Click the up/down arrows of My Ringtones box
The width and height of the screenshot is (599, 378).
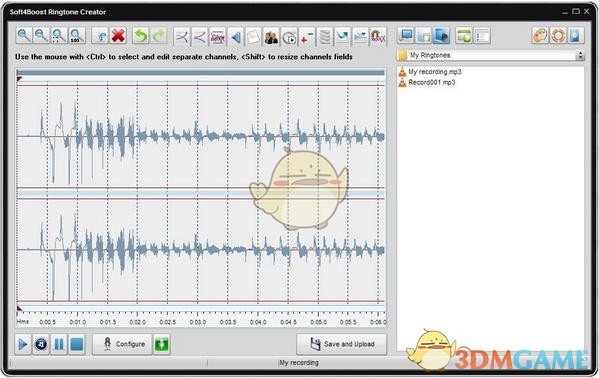[x=580, y=55]
